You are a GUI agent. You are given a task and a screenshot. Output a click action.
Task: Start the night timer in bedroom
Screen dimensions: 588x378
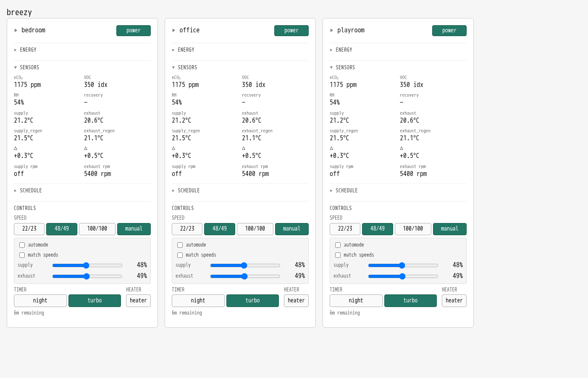pyautogui.click(x=40, y=301)
